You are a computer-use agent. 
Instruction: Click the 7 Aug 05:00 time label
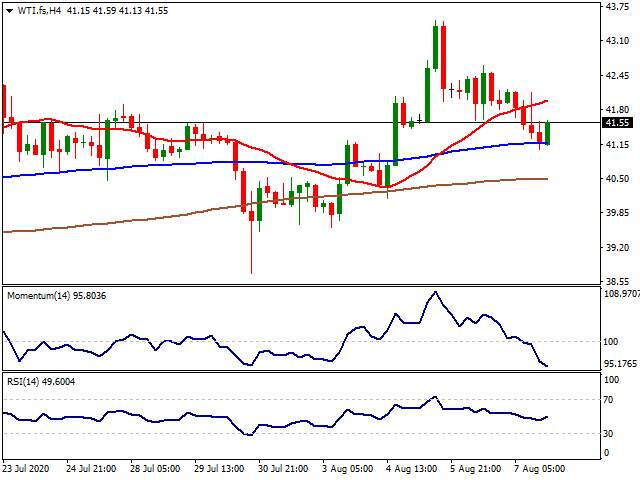pyautogui.click(x=539, y=468)
